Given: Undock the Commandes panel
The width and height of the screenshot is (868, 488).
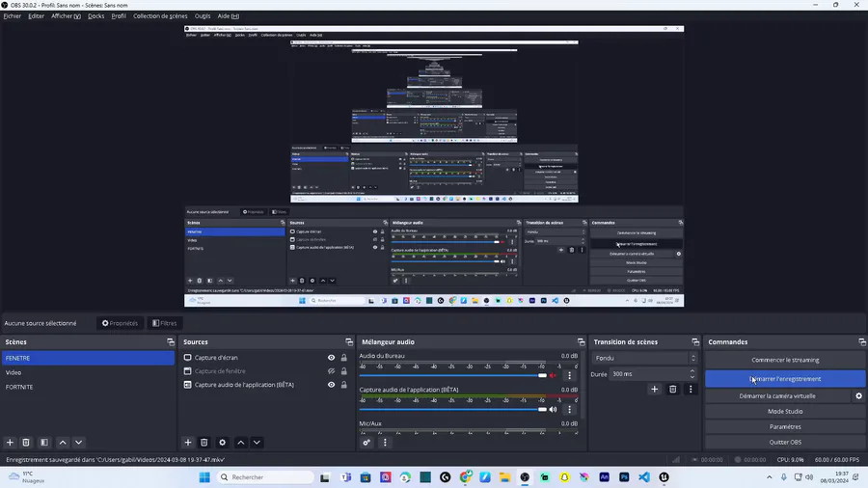Looking at the screenshot, I should (x=862, y=342).
